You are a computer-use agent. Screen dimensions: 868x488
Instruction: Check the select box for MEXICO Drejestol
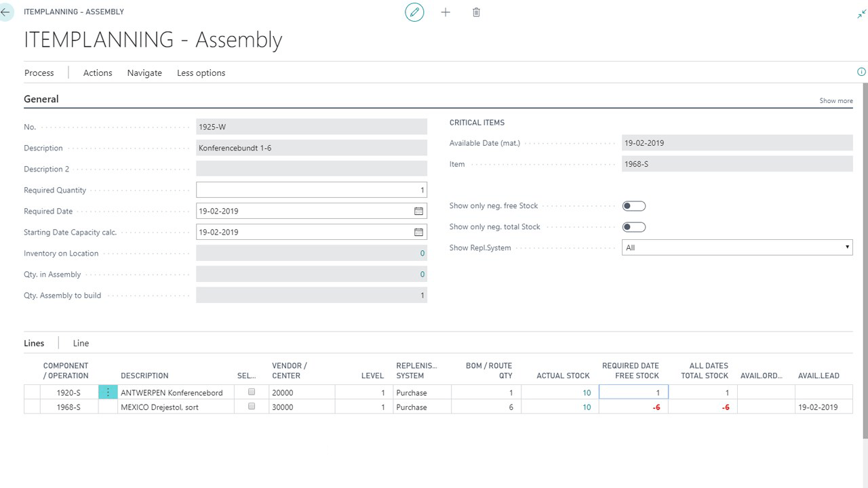click(252, 407)
